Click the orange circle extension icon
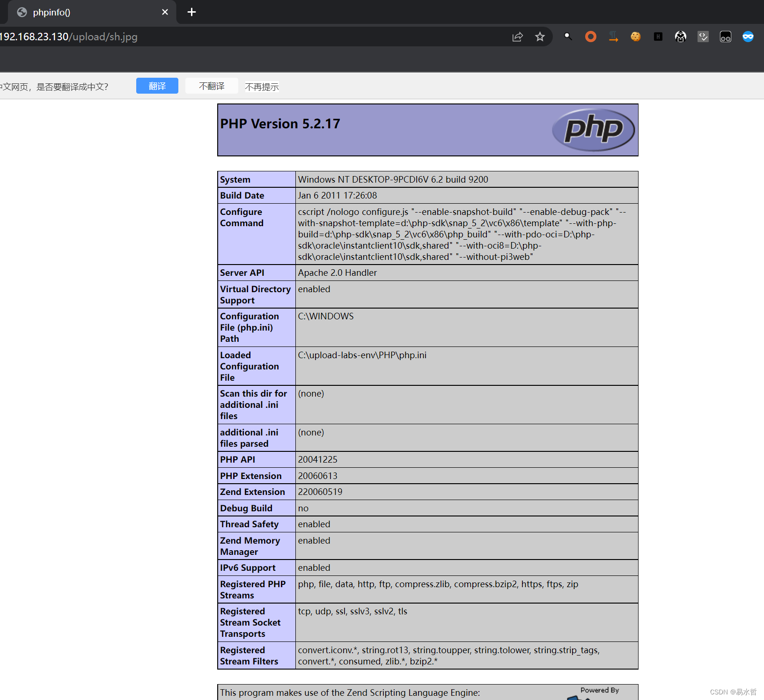Screen dimensions: 764x700 591,37
